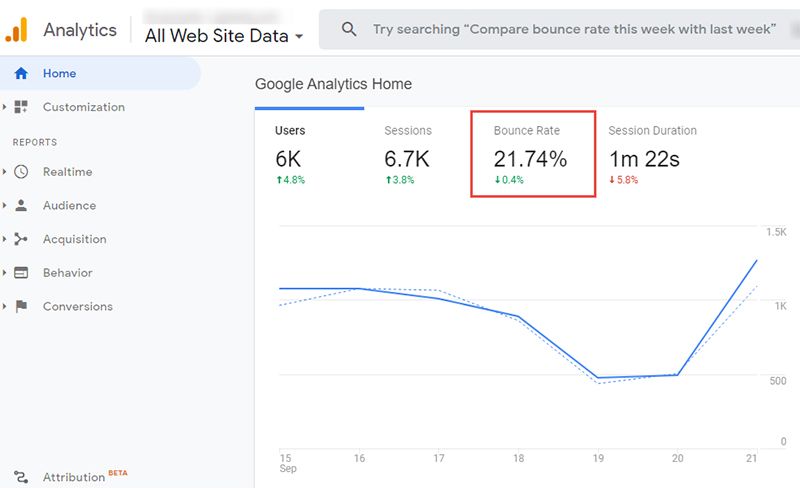The image size is (800, 500).
Task: Select the Bounce Rate metric tab
Action: 533,154
